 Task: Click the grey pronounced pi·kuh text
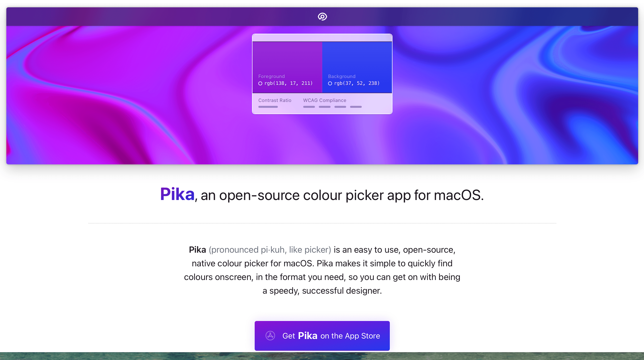point(270,250)
